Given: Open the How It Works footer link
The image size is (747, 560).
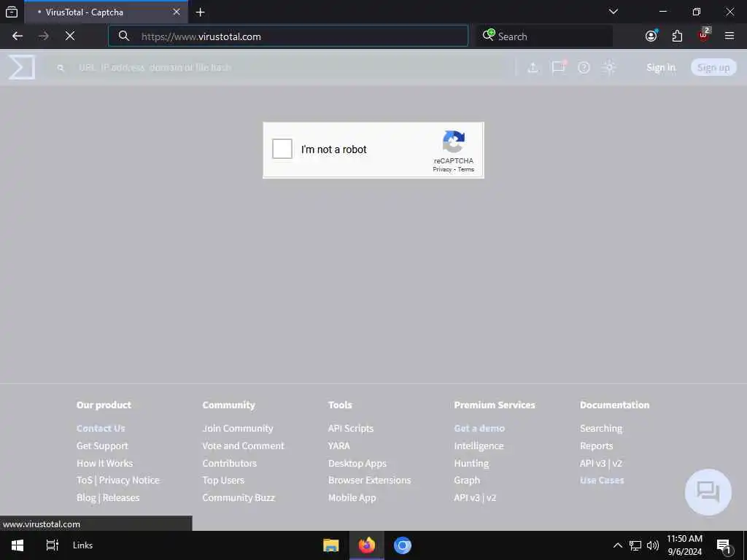Looking at the screenshot, I should click(x=105, y=463).
